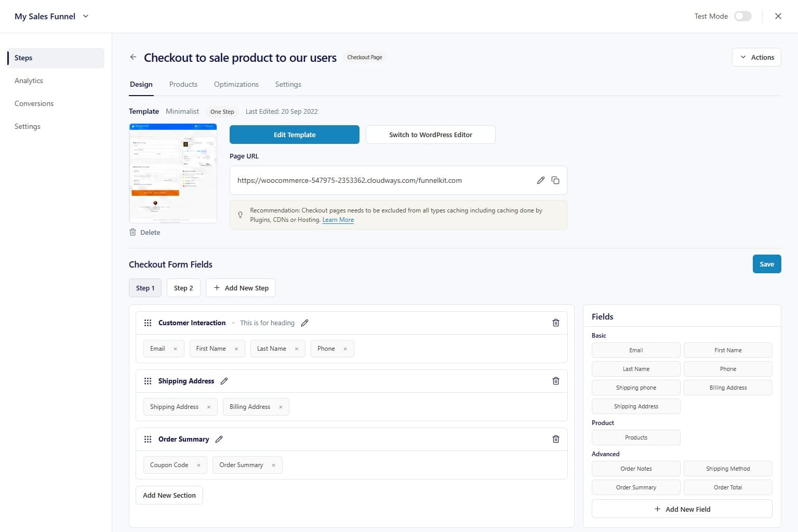Edit the Page URL with pencil icon

pyautogui.click(x=540, y=180)
